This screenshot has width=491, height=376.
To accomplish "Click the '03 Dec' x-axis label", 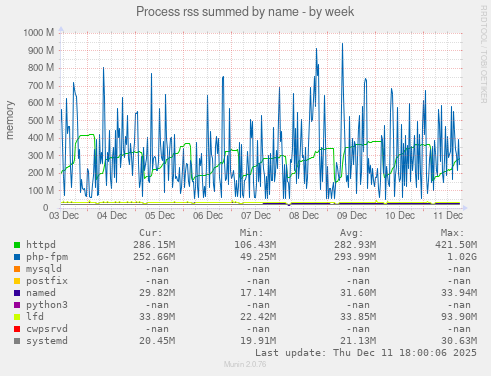I will click(64, 215).
